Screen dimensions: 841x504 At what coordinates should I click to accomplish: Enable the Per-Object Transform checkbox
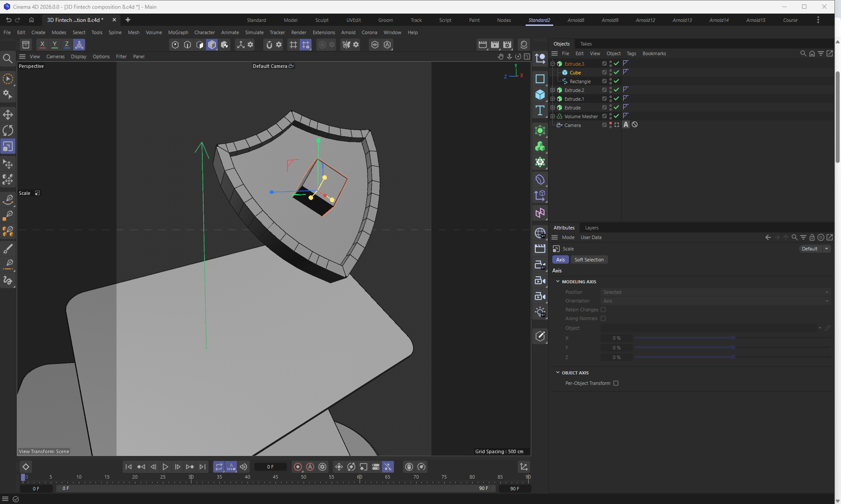pyautogui.click(x=616, y=383)
